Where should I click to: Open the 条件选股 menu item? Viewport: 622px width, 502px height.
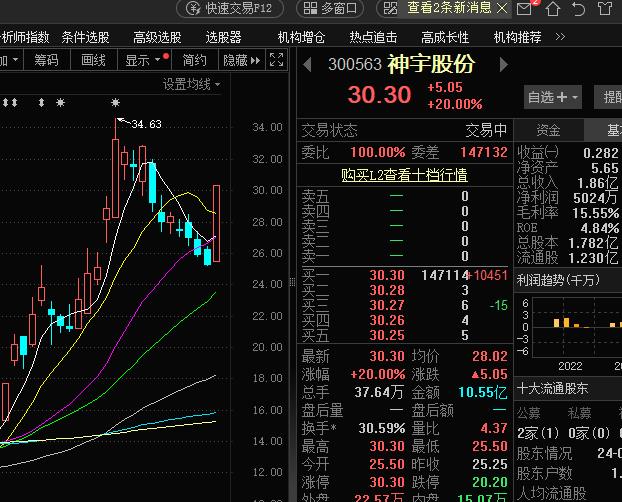click(x=85, y=37)
